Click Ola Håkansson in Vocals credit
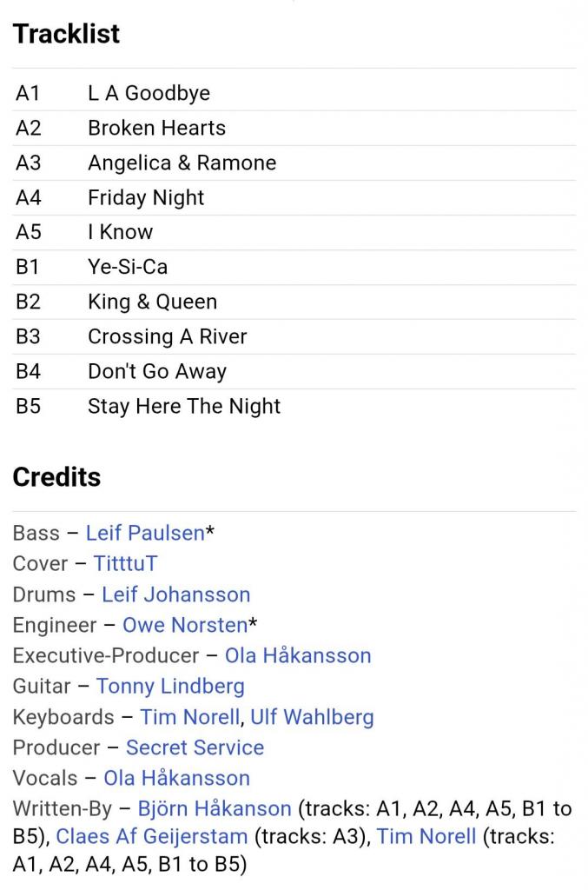The image size is (588, 890). 176,778
